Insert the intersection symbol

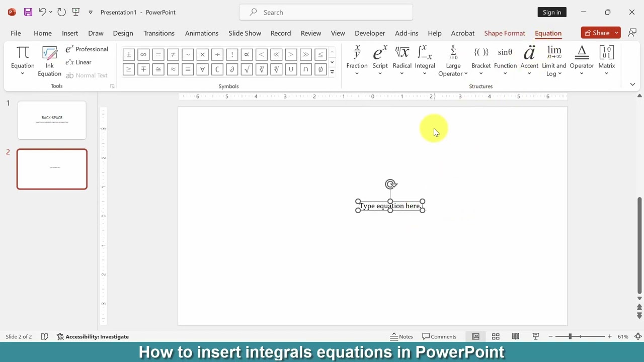point(306,69)
